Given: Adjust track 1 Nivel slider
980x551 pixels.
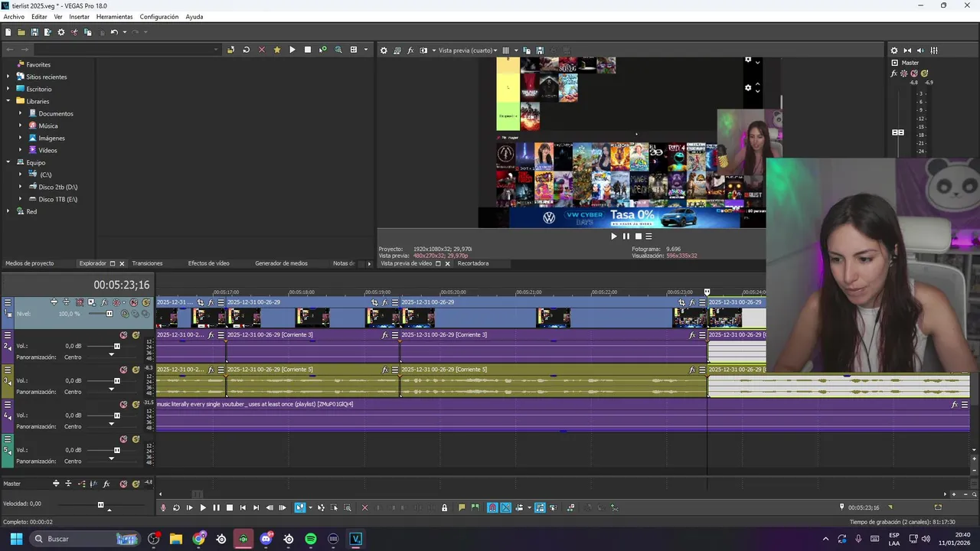Looking at the screenshot, I should tap(109, 314).
